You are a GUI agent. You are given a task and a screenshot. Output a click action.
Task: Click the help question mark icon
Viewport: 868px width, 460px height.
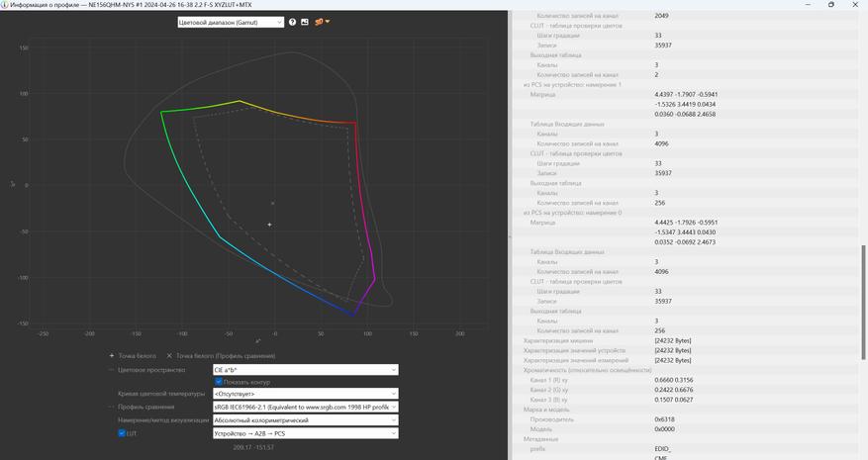(292, 22)
